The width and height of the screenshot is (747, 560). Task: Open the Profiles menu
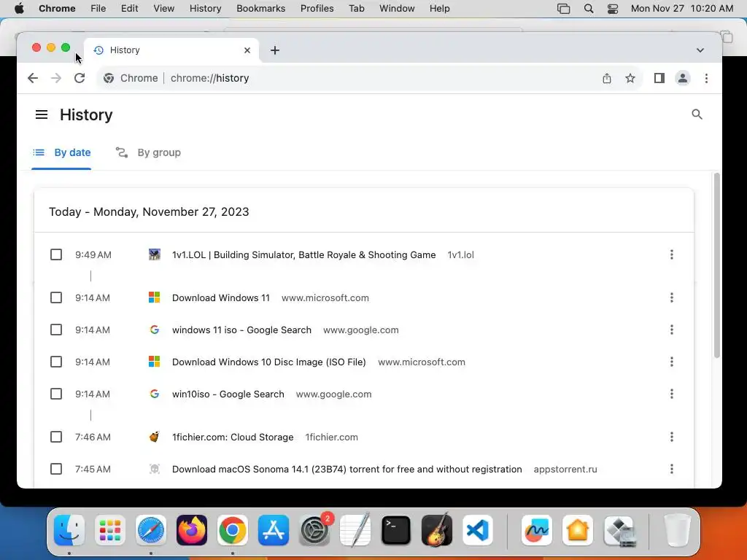[317, 9]
